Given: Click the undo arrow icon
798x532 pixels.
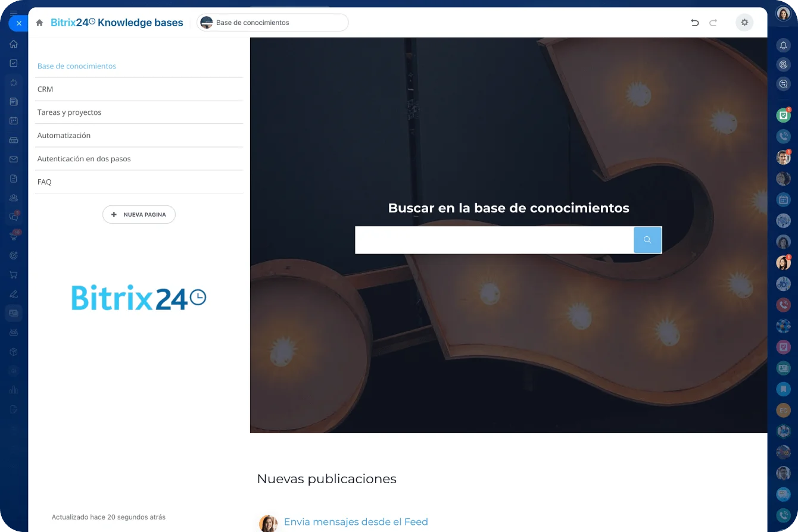Looking at the screenshot, I should point(694,23).
